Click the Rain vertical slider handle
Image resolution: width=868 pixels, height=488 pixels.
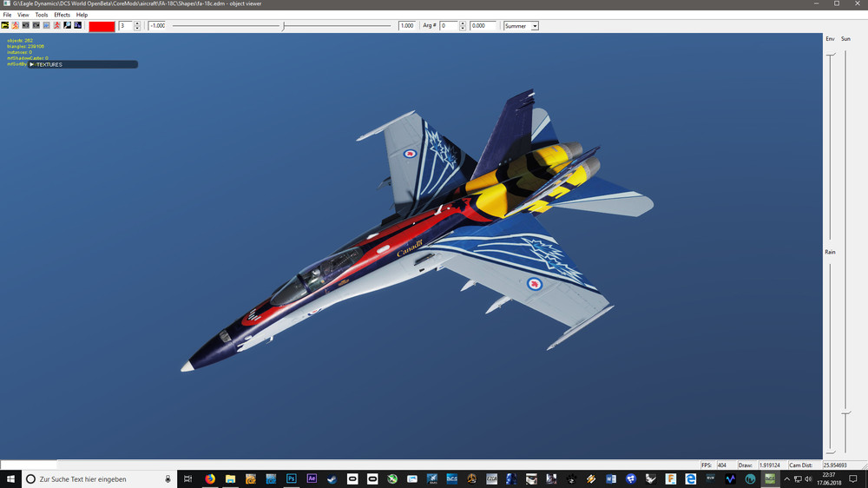[831, 452]
